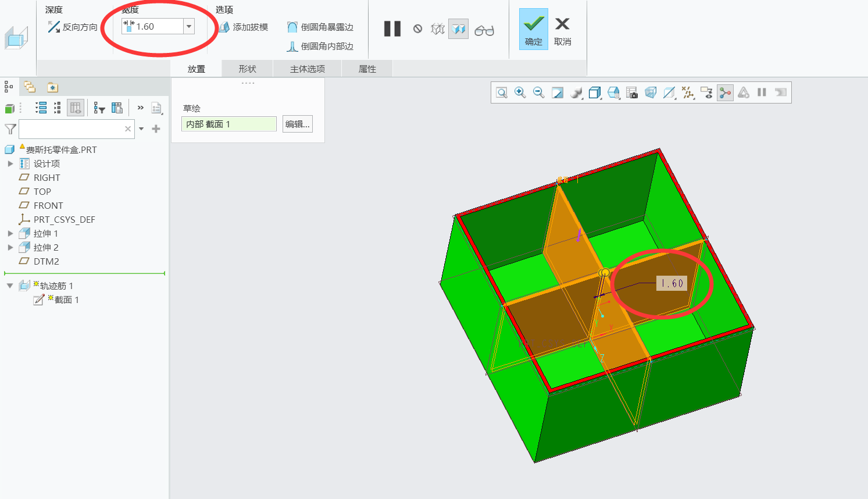
Task: Click the pause feature icon
Action: pyautogui.click(x=392, y=28)
